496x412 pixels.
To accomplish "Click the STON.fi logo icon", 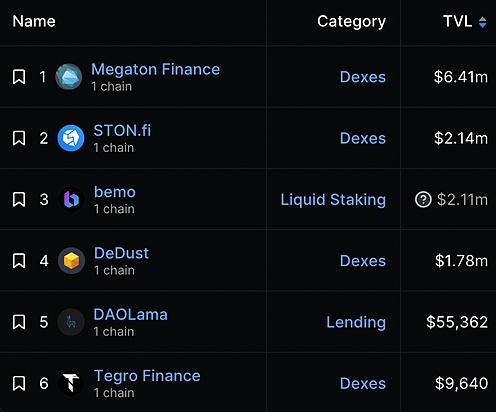I will pos(71,138).
